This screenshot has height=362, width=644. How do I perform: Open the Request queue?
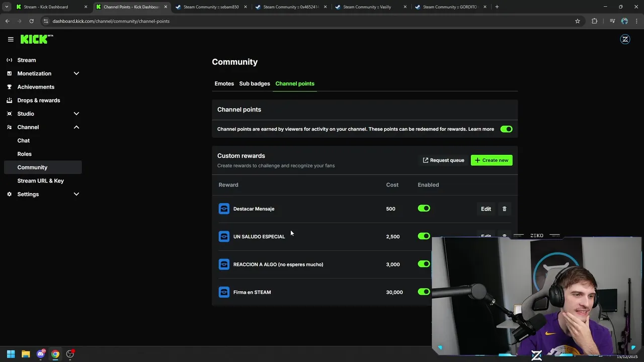tap(443, 160)
